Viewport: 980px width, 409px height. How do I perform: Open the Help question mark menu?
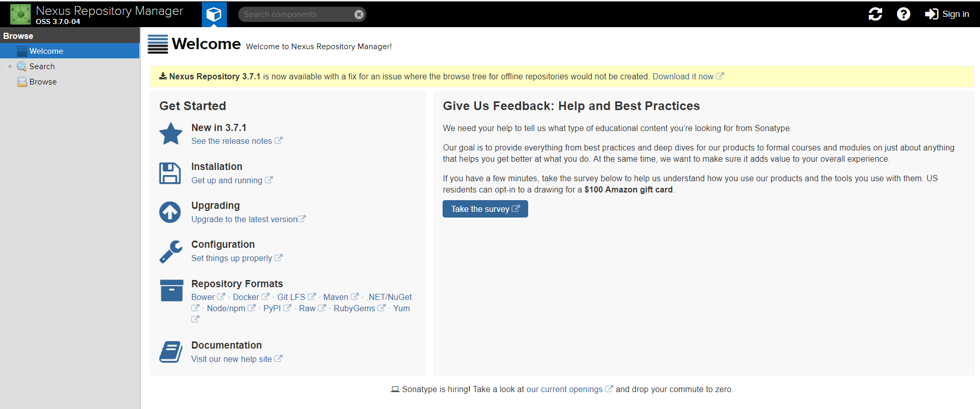pos(904,14)
